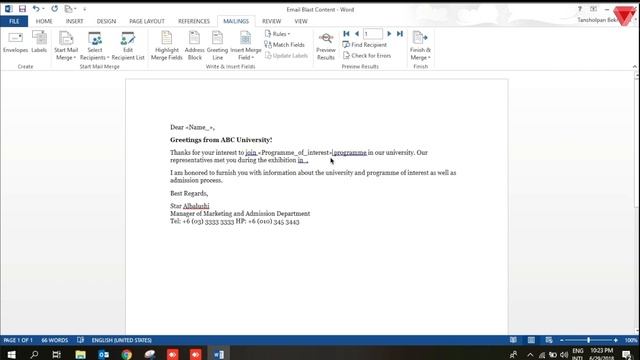Click Update Labels
The height and width of the screenshot is (360, 640).
[x=286, y=56]
